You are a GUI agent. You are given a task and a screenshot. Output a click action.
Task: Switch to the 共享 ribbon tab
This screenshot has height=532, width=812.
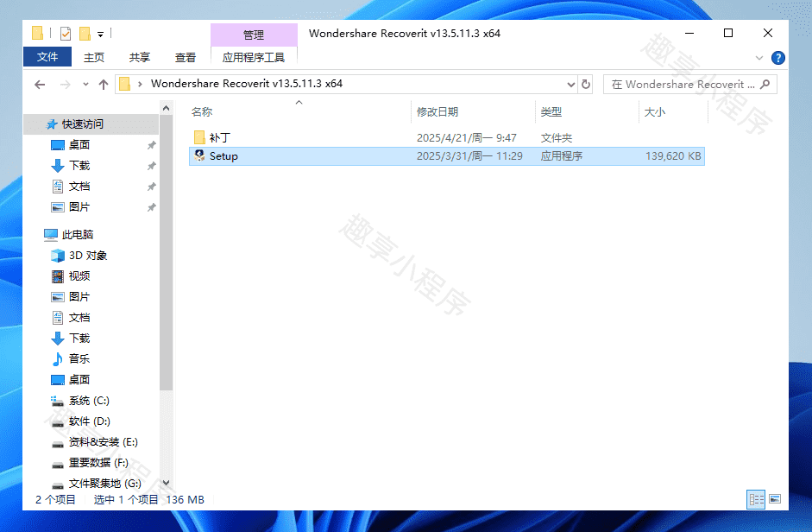coord(139,57)
